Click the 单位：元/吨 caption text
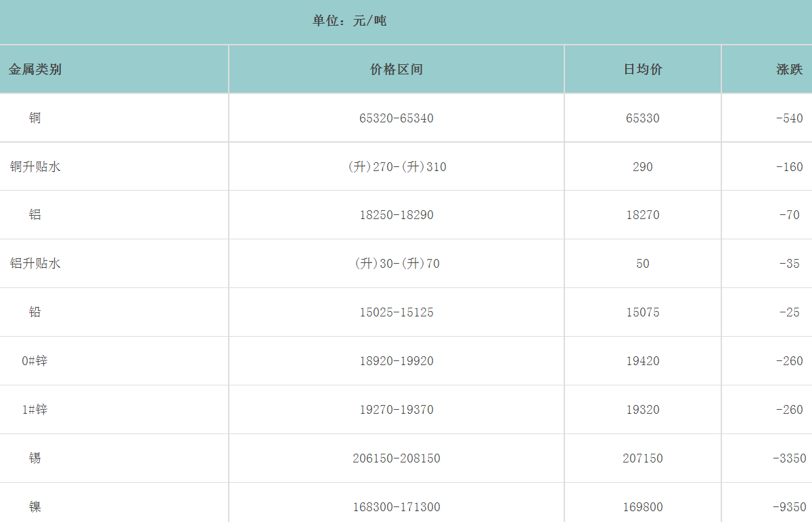Viewport: 812px width, 522px height. tap(349, 21)
